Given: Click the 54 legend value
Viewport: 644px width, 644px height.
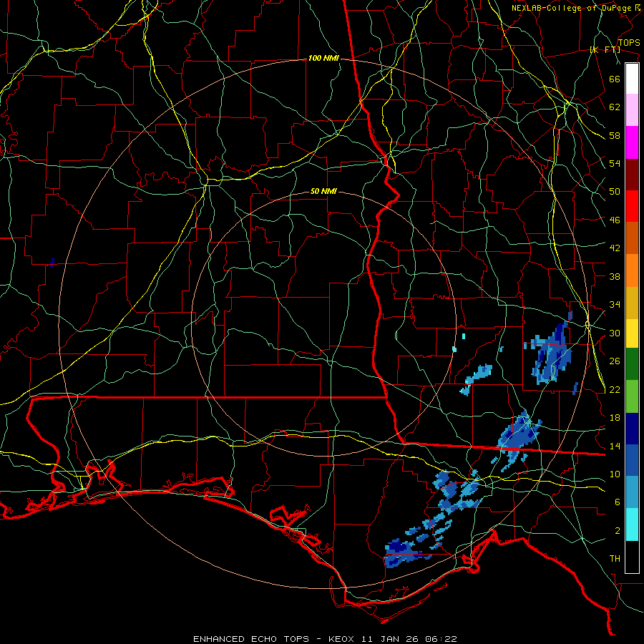Looking at the screenshot, I should coord(615,163).
